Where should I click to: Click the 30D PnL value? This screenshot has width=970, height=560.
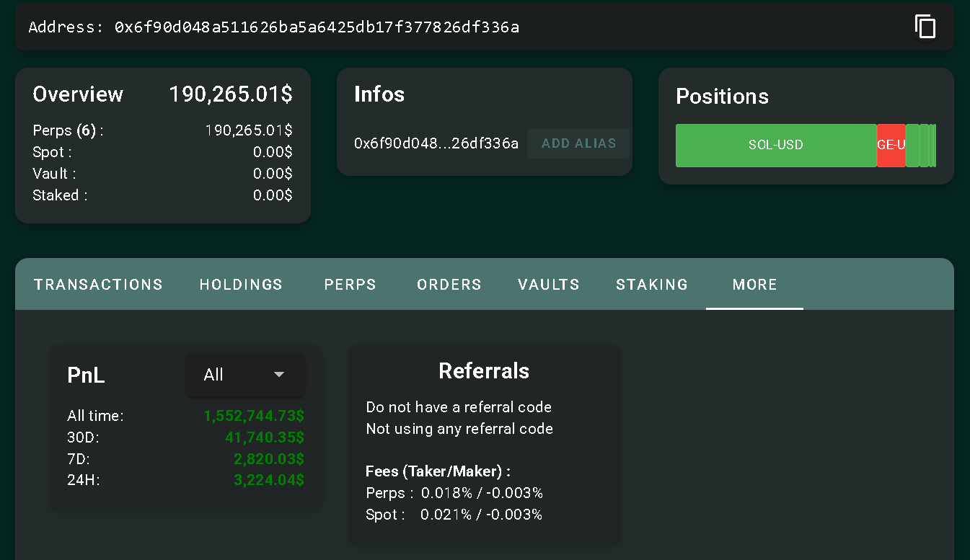coord(264,437)
